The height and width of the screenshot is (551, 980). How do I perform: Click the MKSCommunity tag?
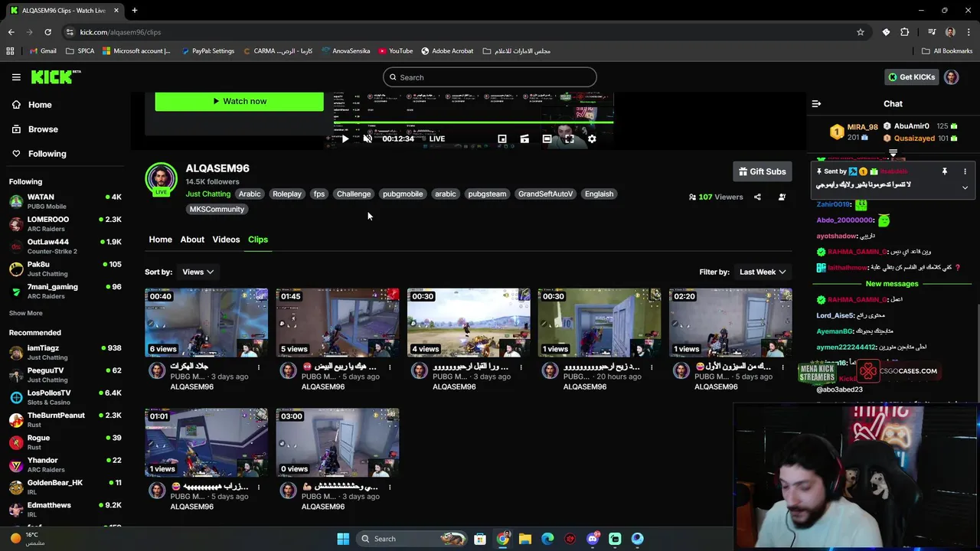(x=217, y=209)
